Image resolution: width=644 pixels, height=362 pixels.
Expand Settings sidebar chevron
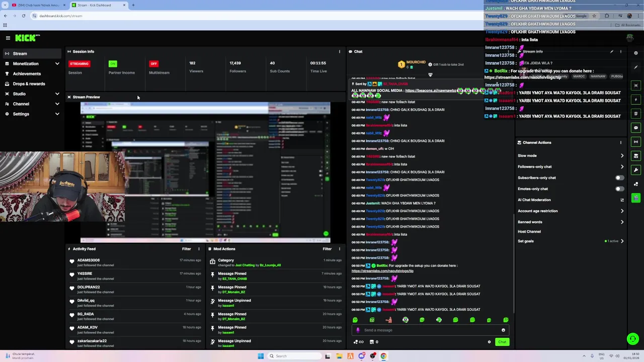[x=57, y=114]
